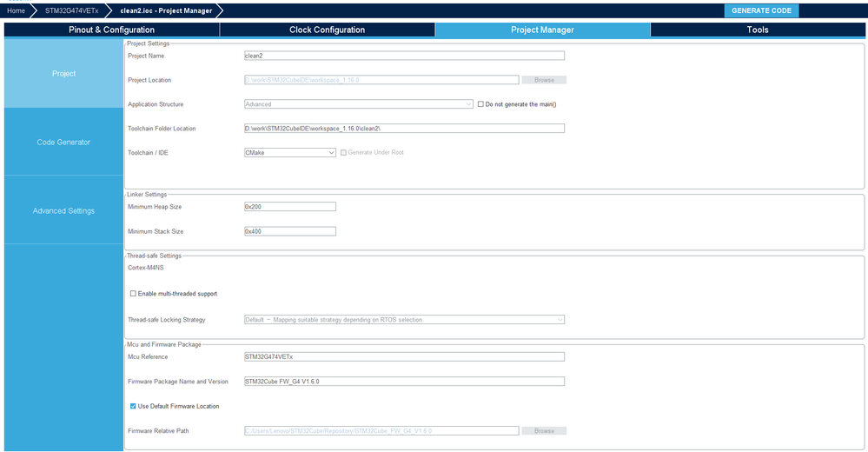Open the Project Manager tab
868x452 pixels.
point(542,30)
